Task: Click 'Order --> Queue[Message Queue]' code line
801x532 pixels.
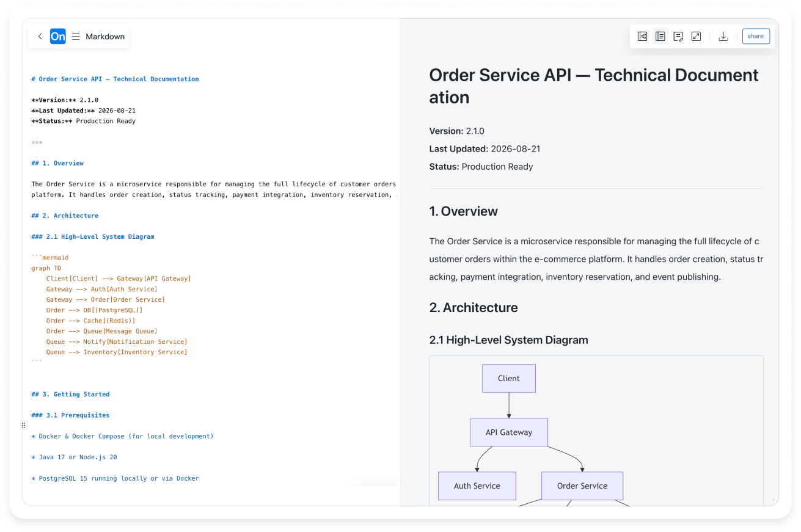Action: [x=101, y=331]
